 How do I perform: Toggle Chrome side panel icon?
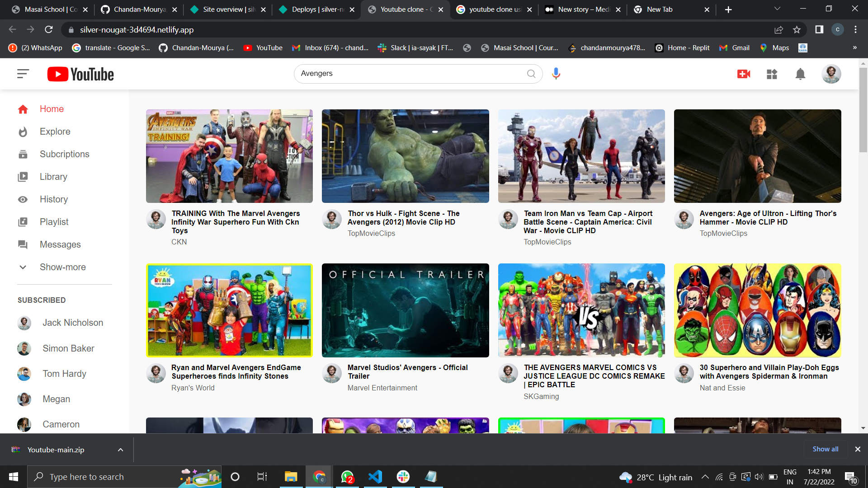tap(819, 30)
